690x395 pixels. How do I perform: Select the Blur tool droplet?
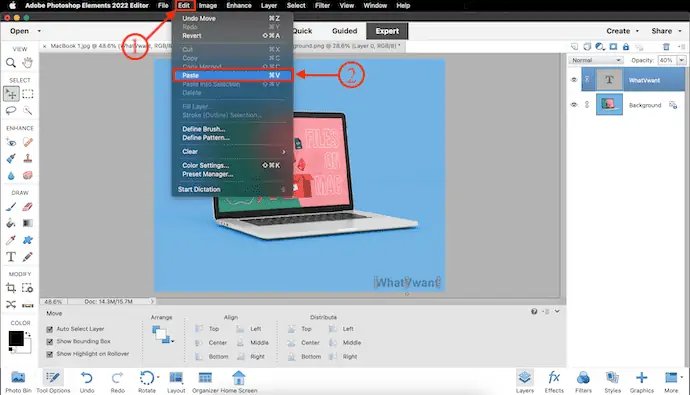click(11, 176)
